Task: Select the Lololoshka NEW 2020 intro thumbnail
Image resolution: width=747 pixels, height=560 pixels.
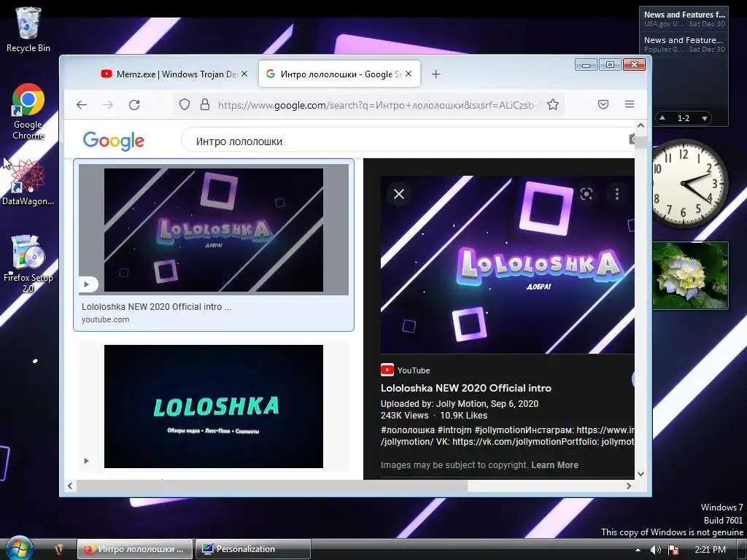Action: click(x=214, y=230)
